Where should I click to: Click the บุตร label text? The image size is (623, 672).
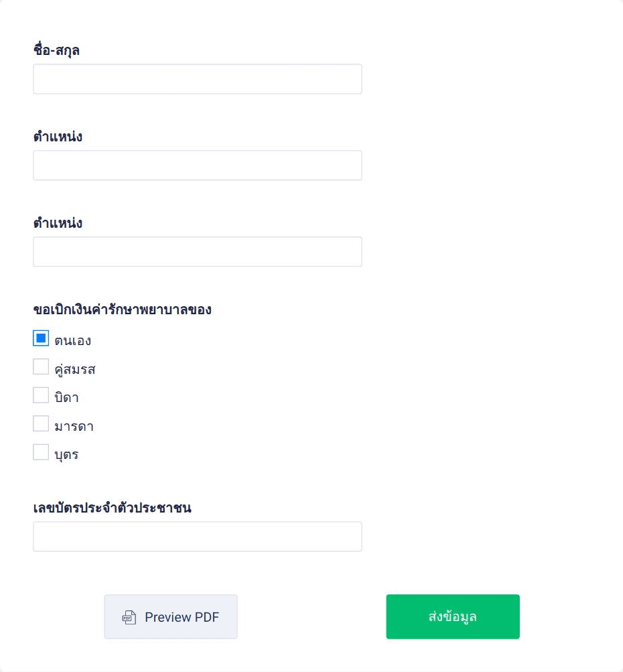(x=67, y=453)
